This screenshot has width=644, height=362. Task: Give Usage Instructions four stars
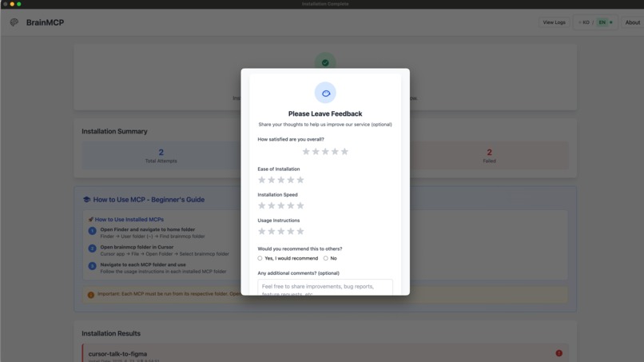pos(291,231)
